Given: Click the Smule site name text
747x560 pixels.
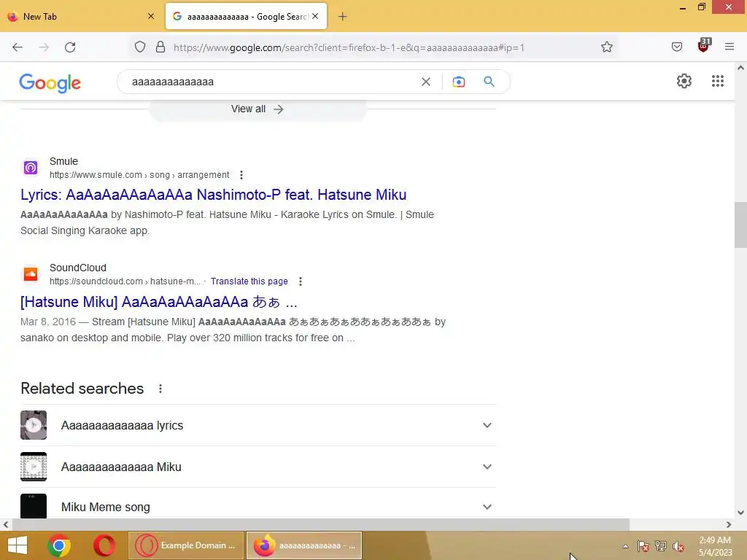Looking at the screenshot, I should [63, 161].
